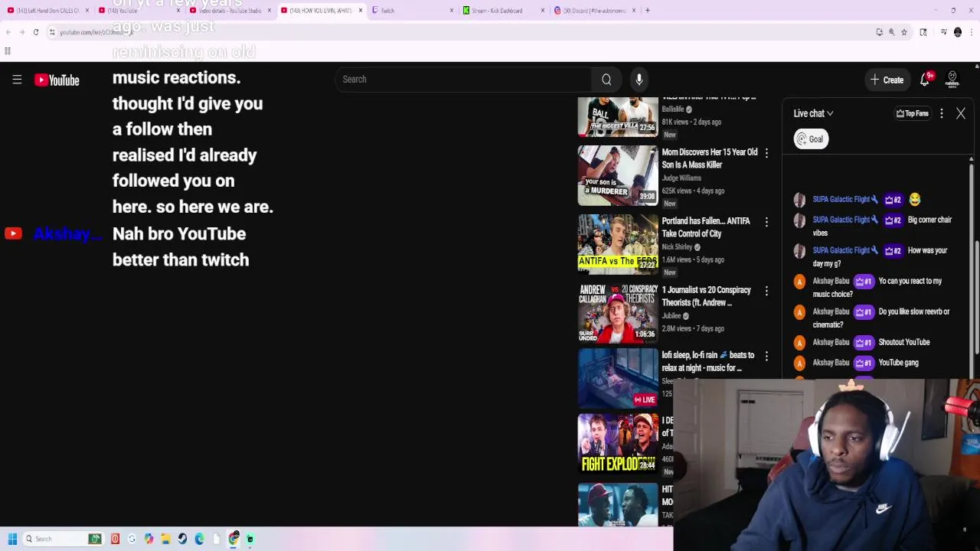Click Akshay Babu 'Shoutout YouTube' message
Image resolution: width=980 pixels, height=551 pixels.
pyautogui.click(x=879, y=342)
